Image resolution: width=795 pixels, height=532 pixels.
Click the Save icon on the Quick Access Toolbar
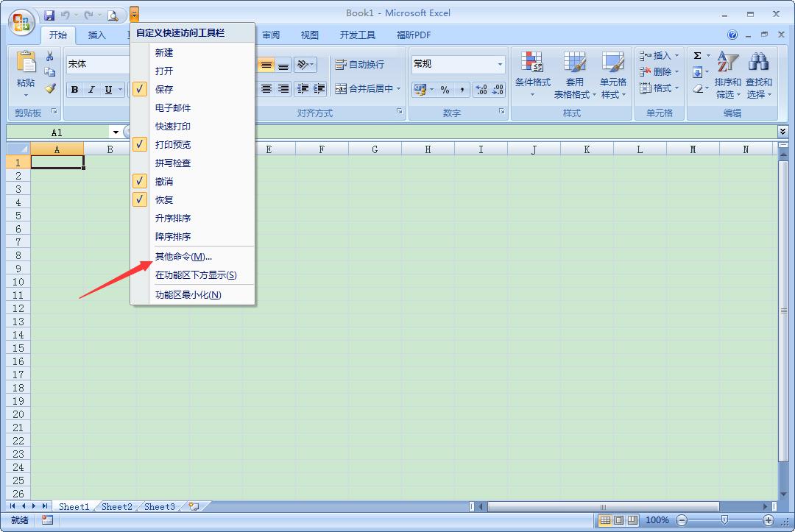[49, 14]
